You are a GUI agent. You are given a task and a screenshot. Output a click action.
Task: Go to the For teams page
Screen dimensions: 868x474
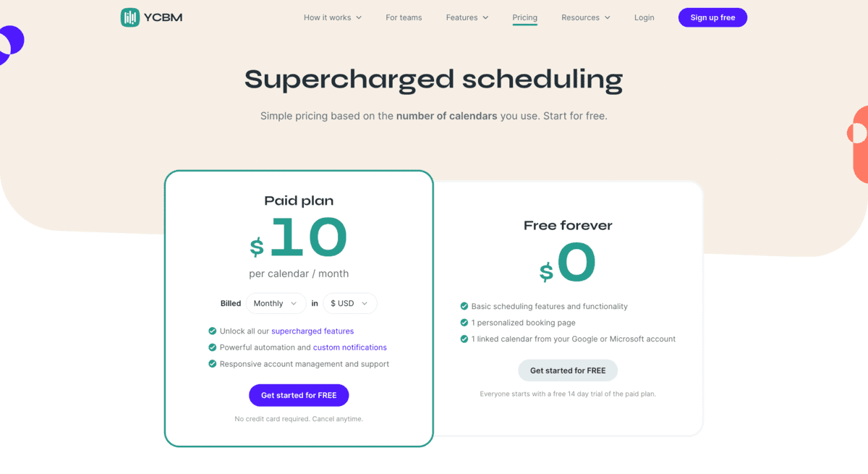[x=404, y=17]
